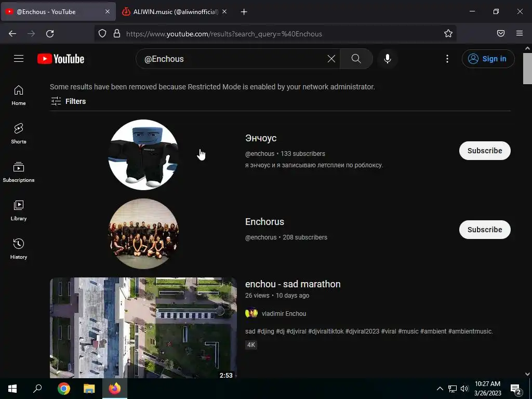Expand the Filters options
This screenshot has width=532, height=399.
pyautogui.click(x=68, y=101)
